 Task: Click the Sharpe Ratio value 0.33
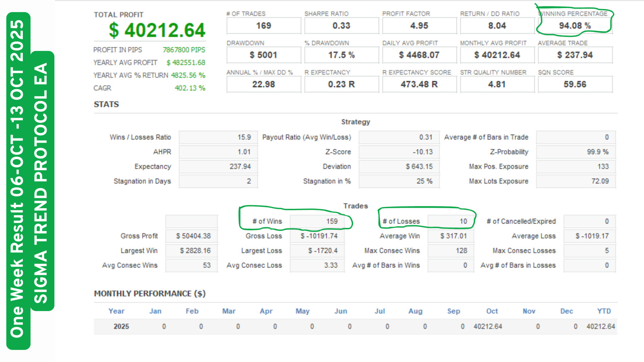coord(341,26)
